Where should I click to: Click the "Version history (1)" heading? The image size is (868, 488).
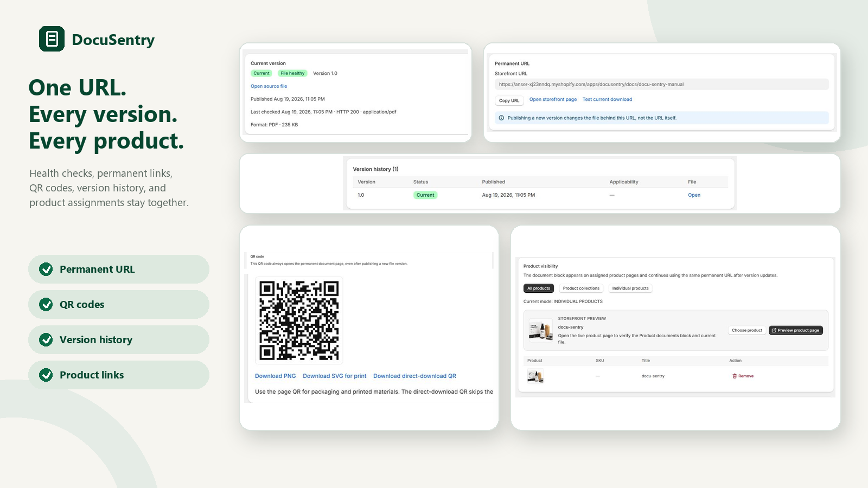[x=375, y=169]
